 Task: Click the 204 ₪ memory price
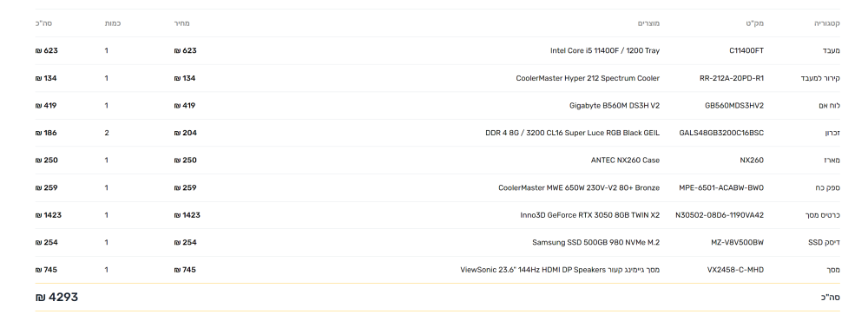pyautogui.click(x=185, y=133)
